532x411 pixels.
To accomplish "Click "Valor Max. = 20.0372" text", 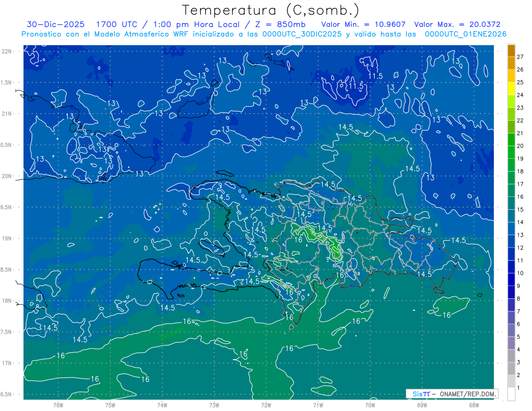I will pos(457,24).
